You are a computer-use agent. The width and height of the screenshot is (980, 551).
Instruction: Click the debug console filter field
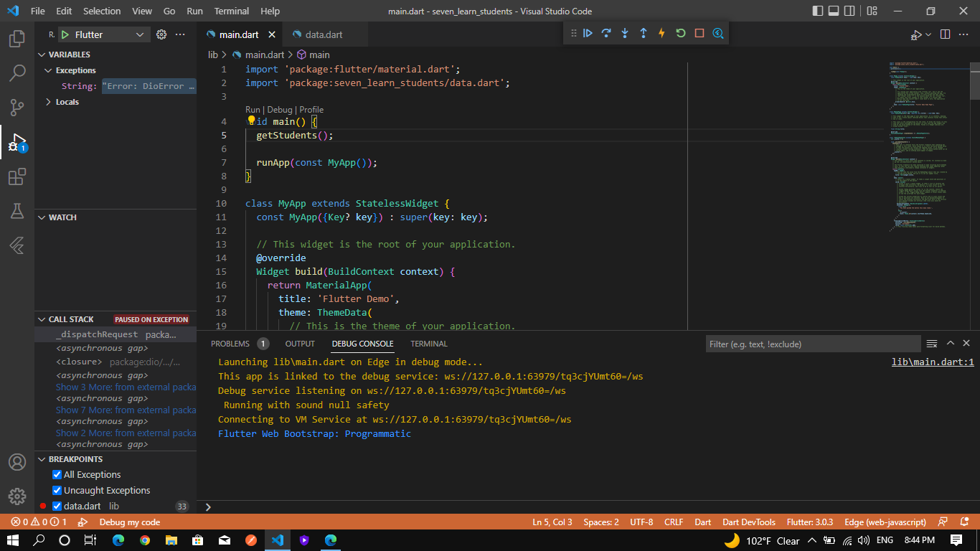coord(813,344)
